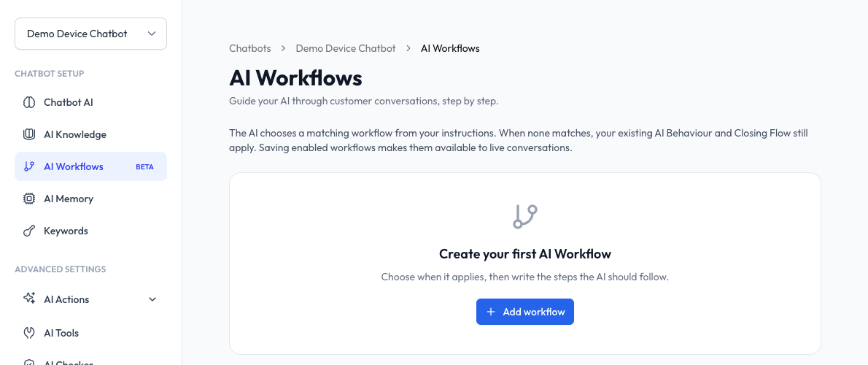Click the plus icon on Add workflow button
This screenshot has height=365, width=868.
pos(490,312)
